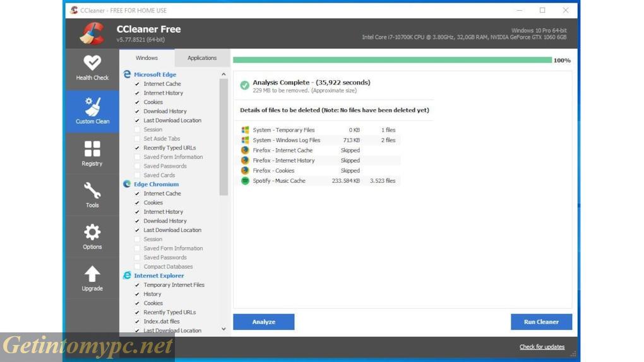Image resolution: width=644 pixels, height=362 pixels.
Task: Open the Tools wrench section
Action: pyautogui.click(x=92, y=196)
